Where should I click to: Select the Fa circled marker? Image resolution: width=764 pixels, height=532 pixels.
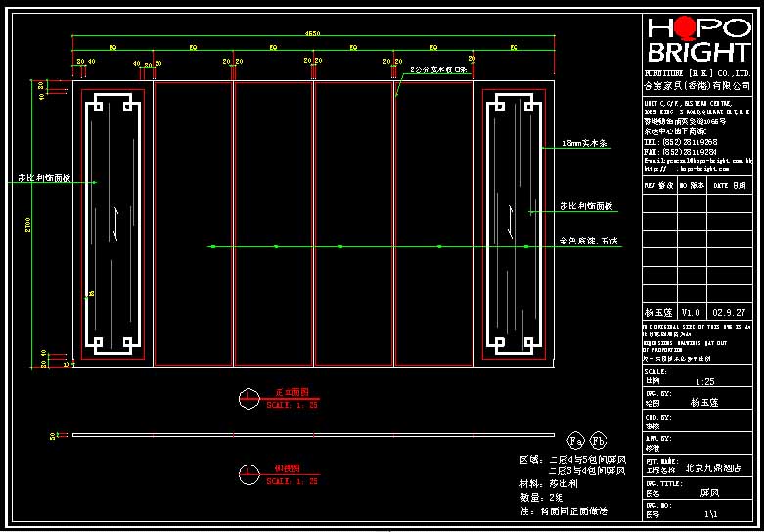point(575,441)
